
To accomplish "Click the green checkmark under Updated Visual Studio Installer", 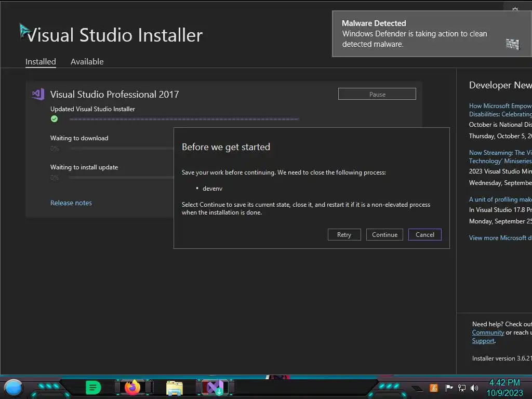I will [x=54, y=119].
